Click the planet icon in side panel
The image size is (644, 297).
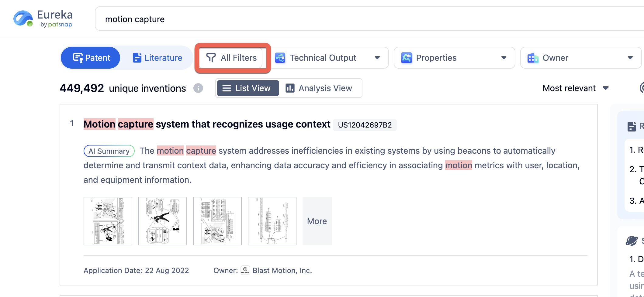(632, 241)
